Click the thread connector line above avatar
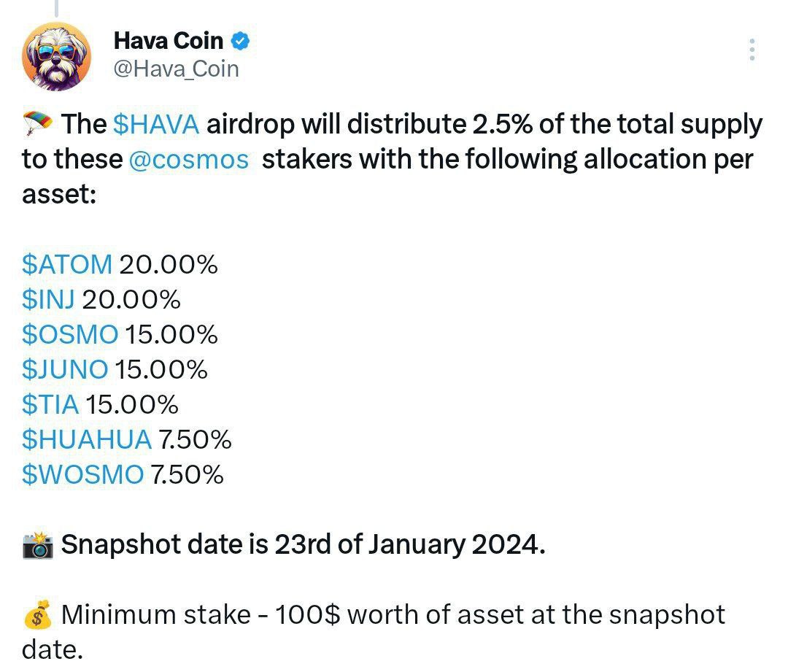The height and width of the screenshot is (672, 788). pos(57,8)
